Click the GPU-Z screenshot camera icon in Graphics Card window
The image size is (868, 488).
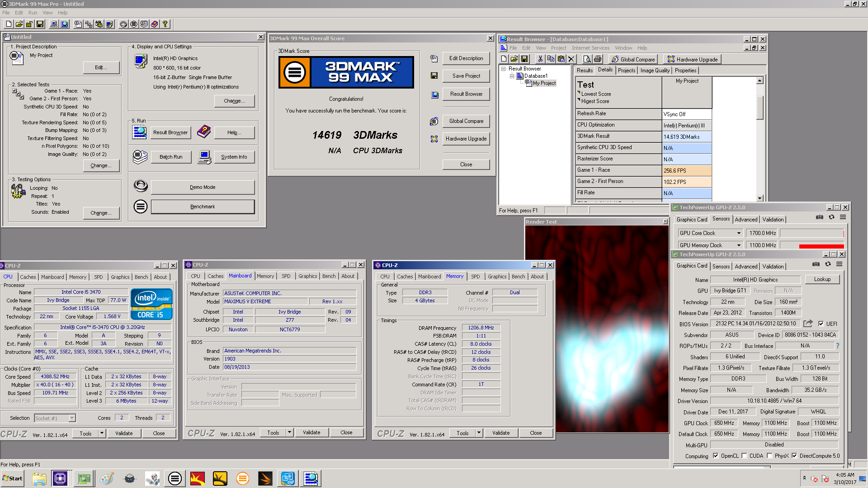pyautogui.click(x=816, y=264)
